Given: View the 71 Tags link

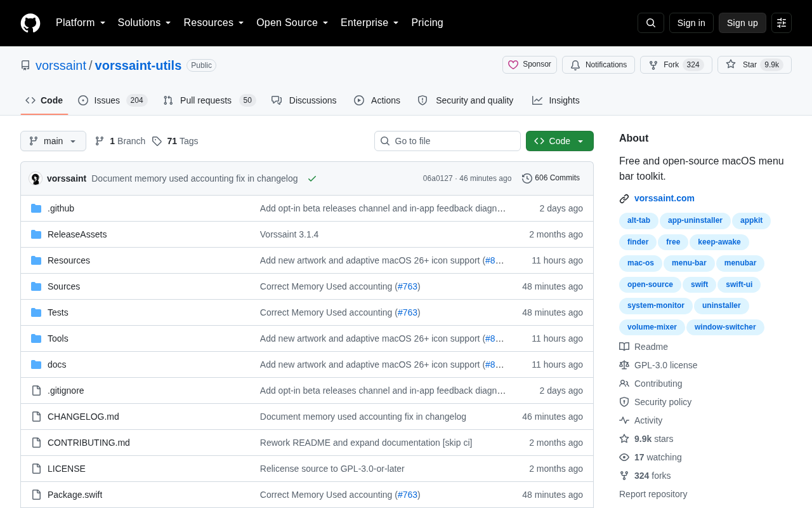Looking at the screenshot, I should [x=175, y=141].
